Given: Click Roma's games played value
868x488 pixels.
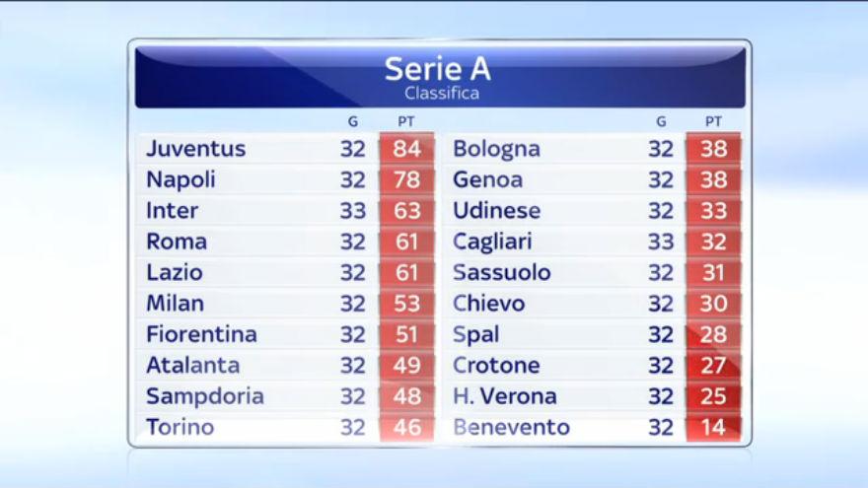Looking at the screenshot, I should pos(353,242).
